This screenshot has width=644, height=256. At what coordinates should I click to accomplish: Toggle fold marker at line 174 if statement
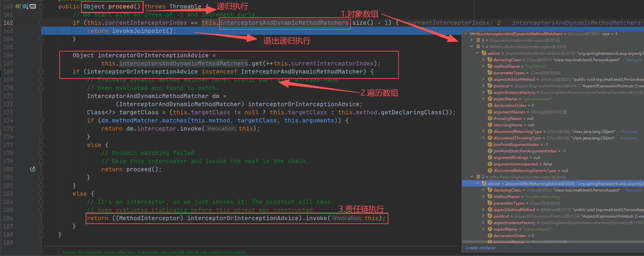[41, 121]
